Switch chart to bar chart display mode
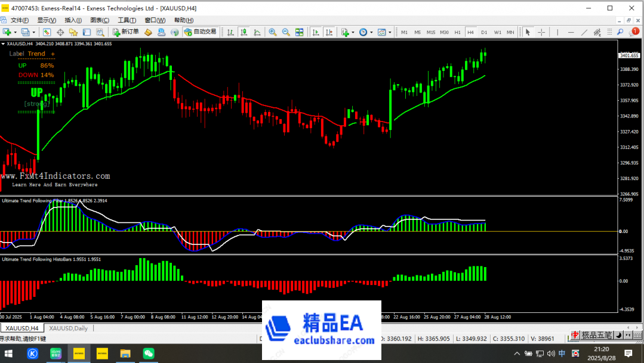644x363 pixels. click(x=231, y=32)
